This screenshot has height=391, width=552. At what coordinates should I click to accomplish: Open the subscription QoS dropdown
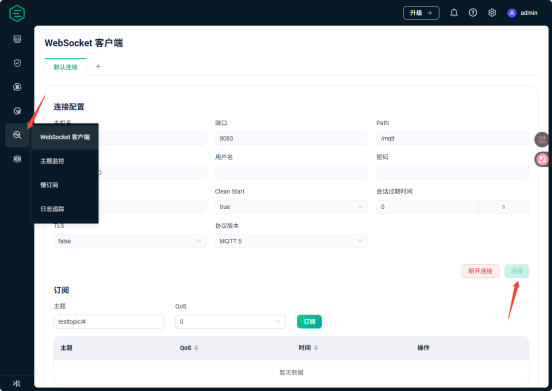[230, 321]
